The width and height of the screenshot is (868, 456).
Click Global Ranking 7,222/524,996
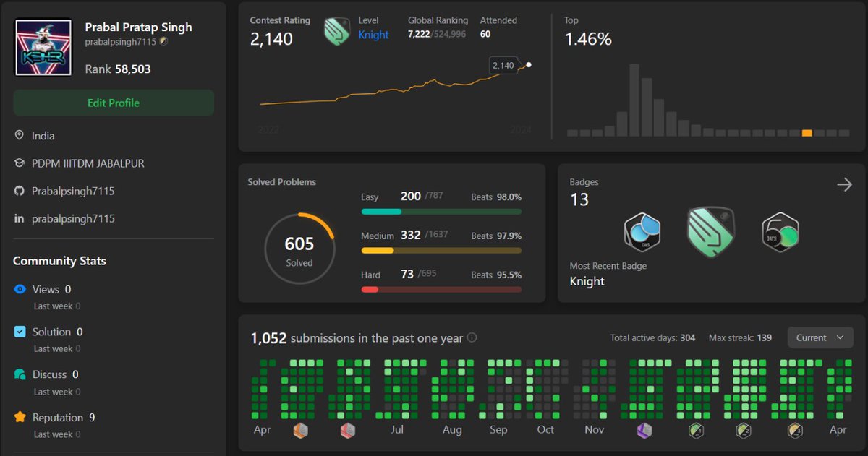point(437,34)
